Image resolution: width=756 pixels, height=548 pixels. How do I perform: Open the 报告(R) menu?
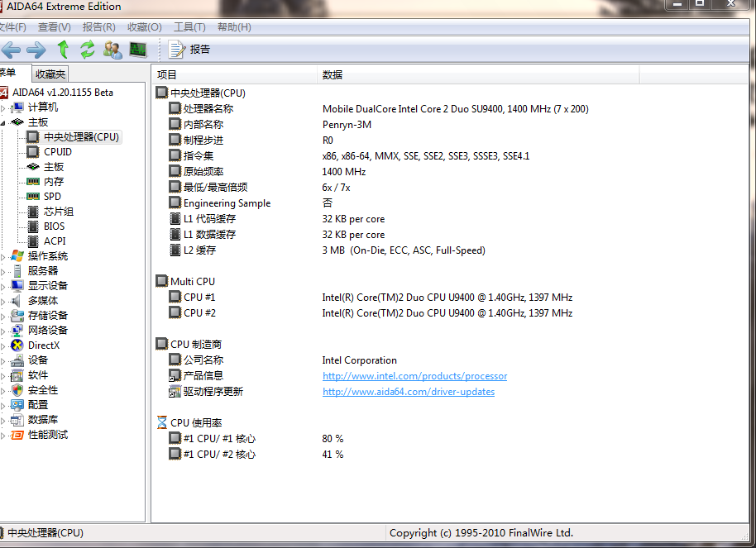(x=98, y=27)
